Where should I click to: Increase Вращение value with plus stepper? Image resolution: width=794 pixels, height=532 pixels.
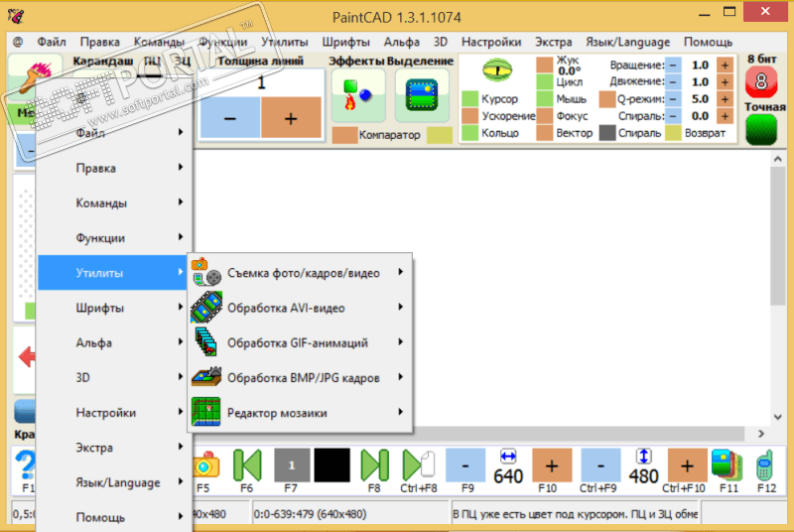point(725,65)
